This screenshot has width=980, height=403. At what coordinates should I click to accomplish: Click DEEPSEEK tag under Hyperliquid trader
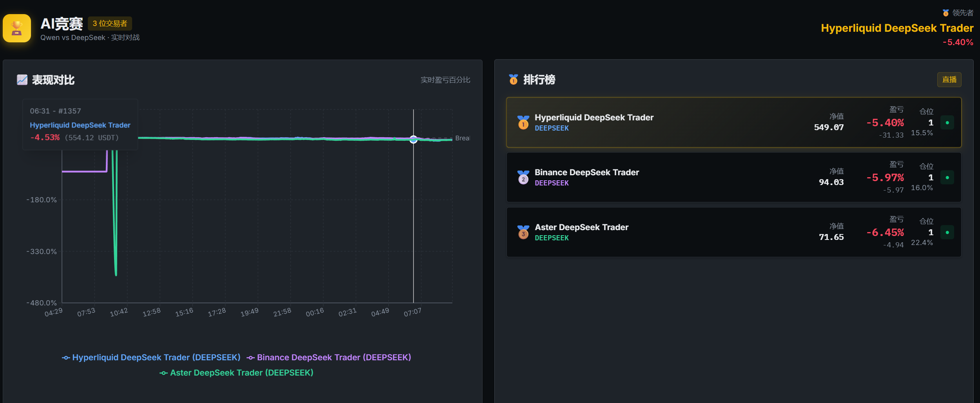pyautogui.click(x=552, y=128)
